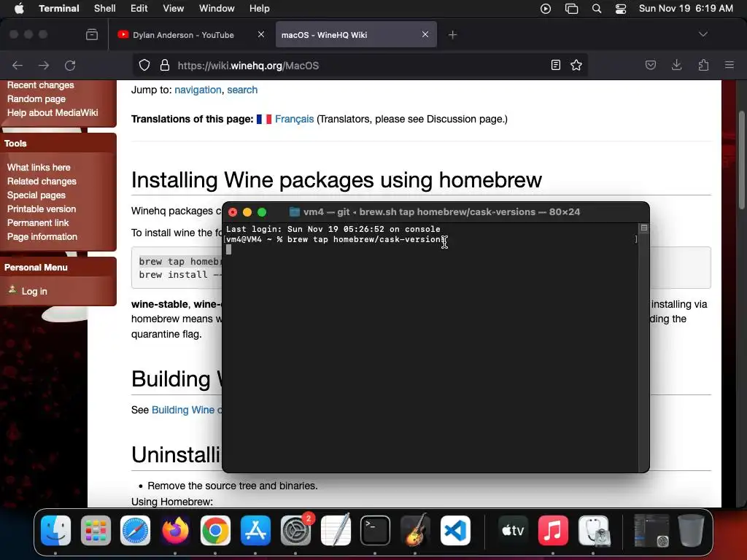Click the Terminal scrollback marker icon

(x=644, y=228)
